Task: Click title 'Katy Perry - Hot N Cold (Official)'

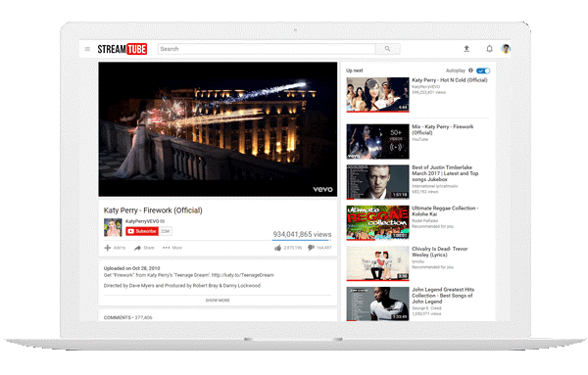Action: click(x=450, y=80)
